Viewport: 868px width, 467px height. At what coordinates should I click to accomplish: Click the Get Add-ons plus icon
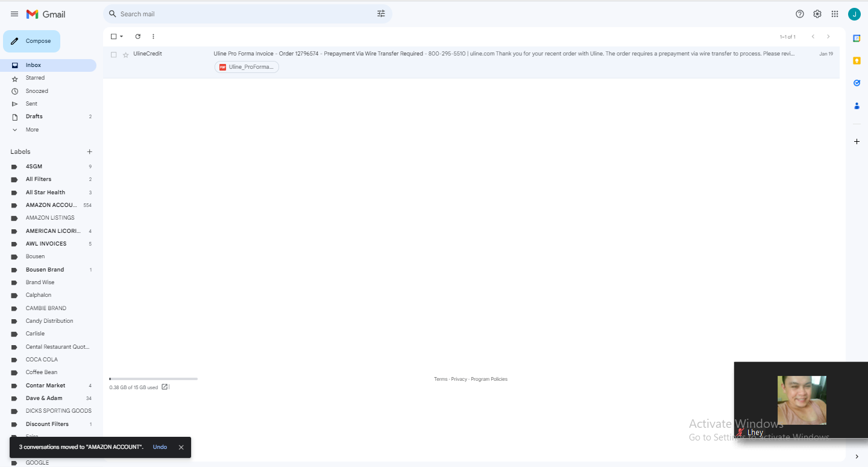pos(857,142)
